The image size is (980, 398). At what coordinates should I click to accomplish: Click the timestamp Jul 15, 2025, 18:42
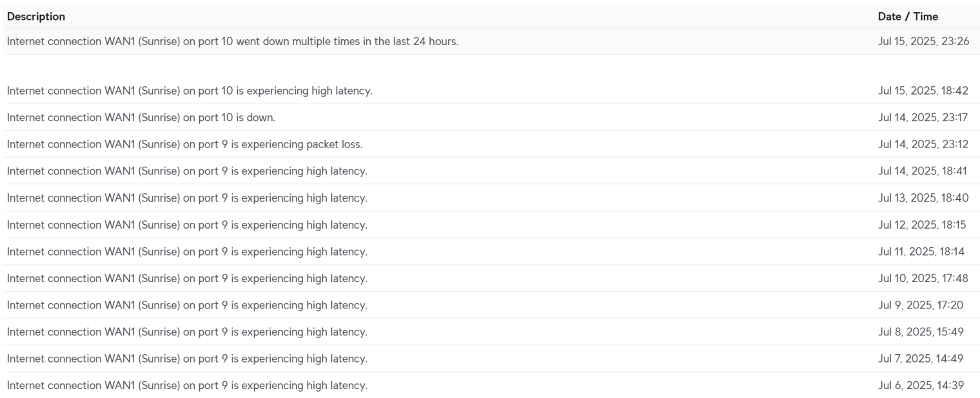pyautogui.click(x=923, y=91)
